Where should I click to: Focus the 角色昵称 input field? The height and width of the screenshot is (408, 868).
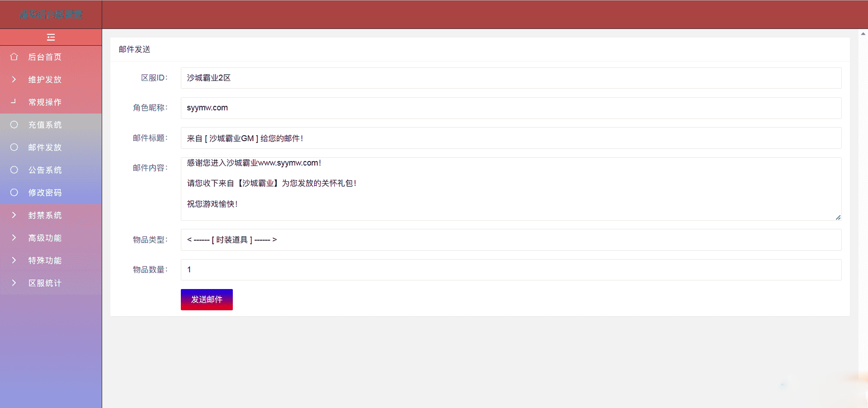tap(511, 108)
